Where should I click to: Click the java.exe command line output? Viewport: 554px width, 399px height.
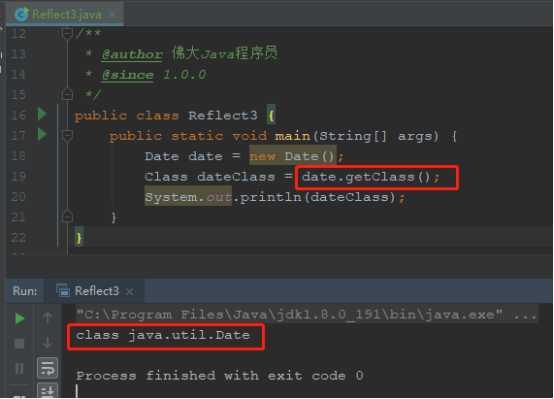[306, 315]
